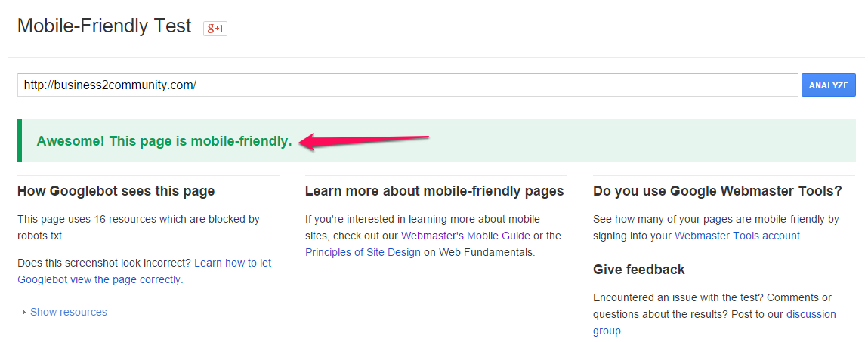The width and height of the screenshot is (868, 342).
Task: Click the blue ANALYZE button
Action: coord(828,85)
